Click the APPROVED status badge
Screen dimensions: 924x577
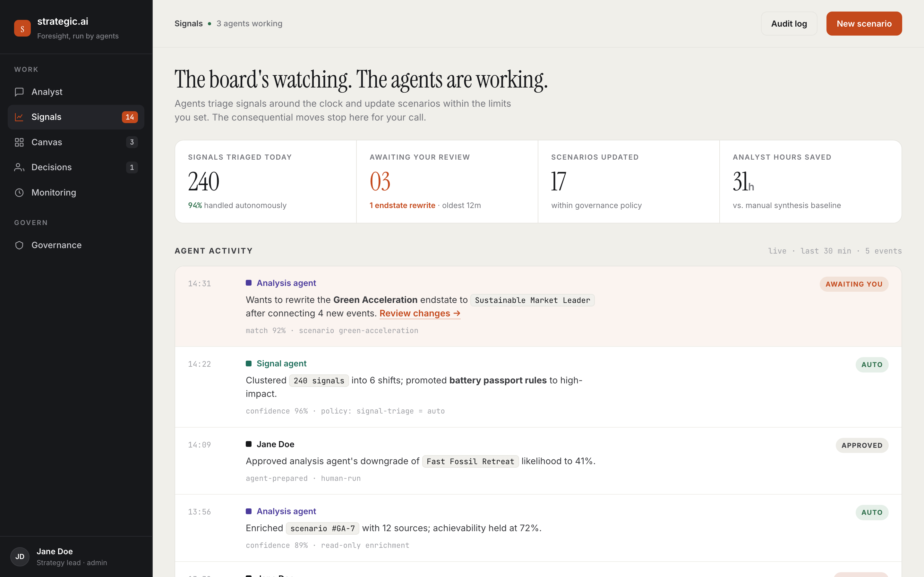[862, 445]
